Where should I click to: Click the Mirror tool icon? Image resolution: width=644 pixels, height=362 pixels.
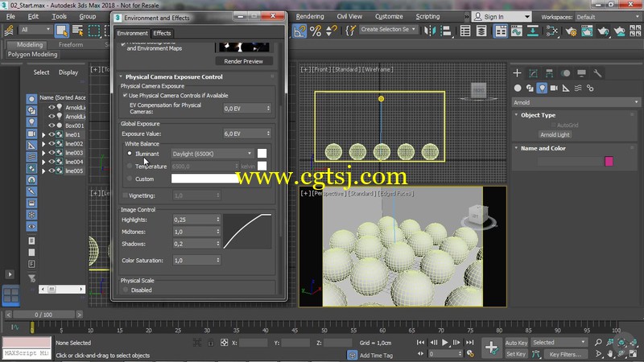tap(430, 31)
